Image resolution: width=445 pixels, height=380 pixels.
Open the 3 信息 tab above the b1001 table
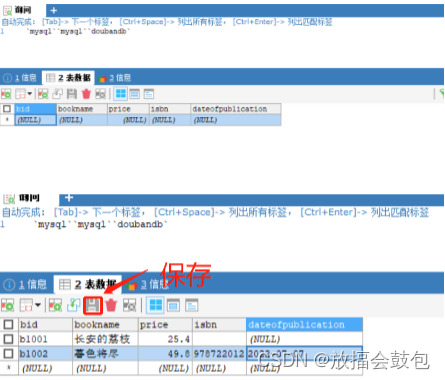148,285
